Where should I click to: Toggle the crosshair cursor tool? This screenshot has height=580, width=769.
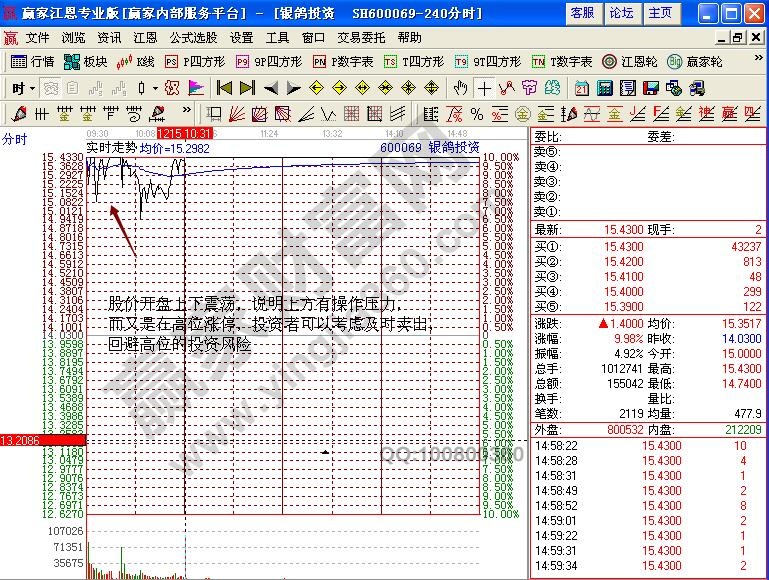[484, 88]
